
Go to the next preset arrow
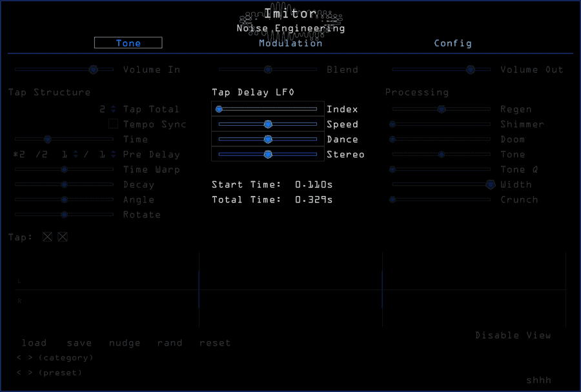pos(30,373)
